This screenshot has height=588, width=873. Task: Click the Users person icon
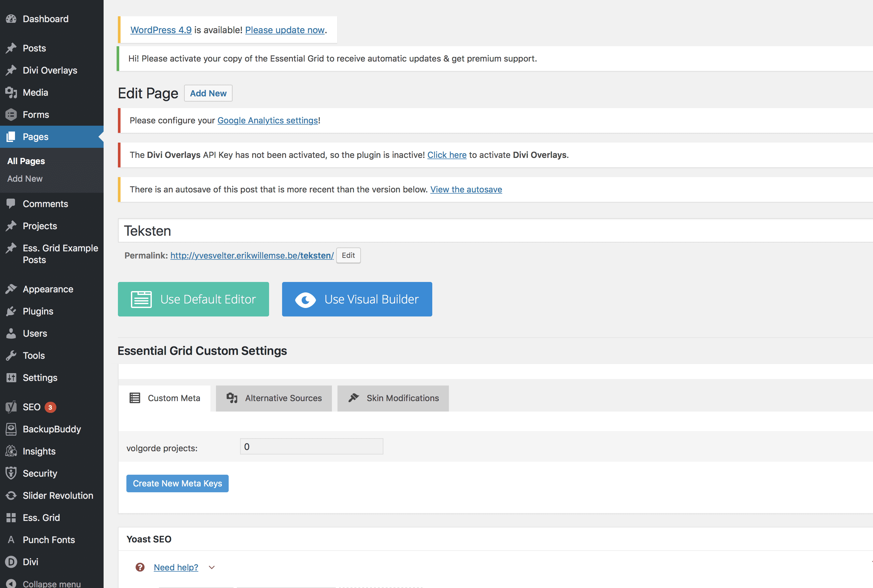point(11,333)
